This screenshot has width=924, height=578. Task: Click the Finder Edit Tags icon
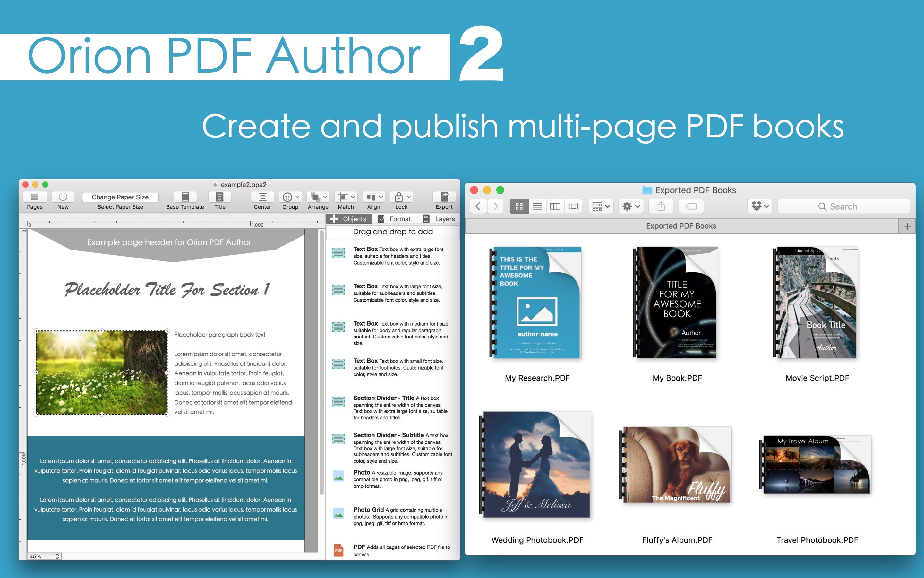click(x=691, y=206)
